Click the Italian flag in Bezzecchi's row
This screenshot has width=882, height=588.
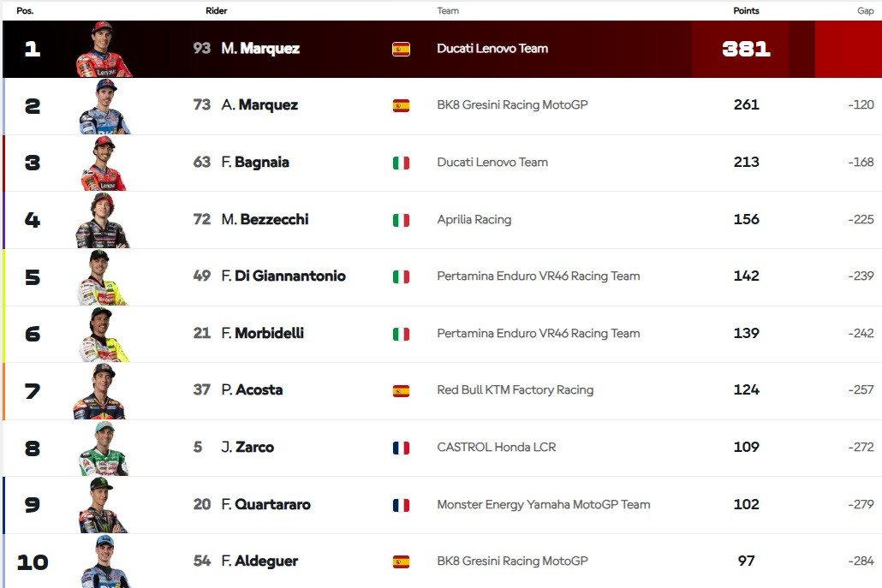coord(401,220)
